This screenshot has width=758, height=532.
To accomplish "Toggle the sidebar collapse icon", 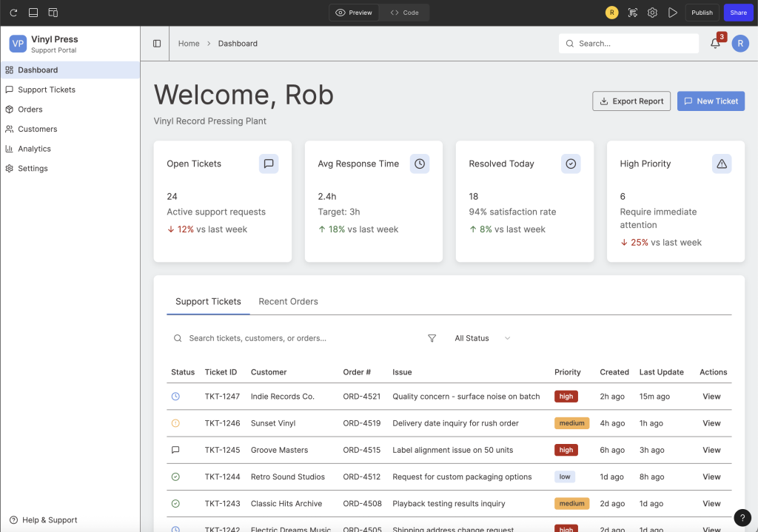I will click(x=157, y=44).
